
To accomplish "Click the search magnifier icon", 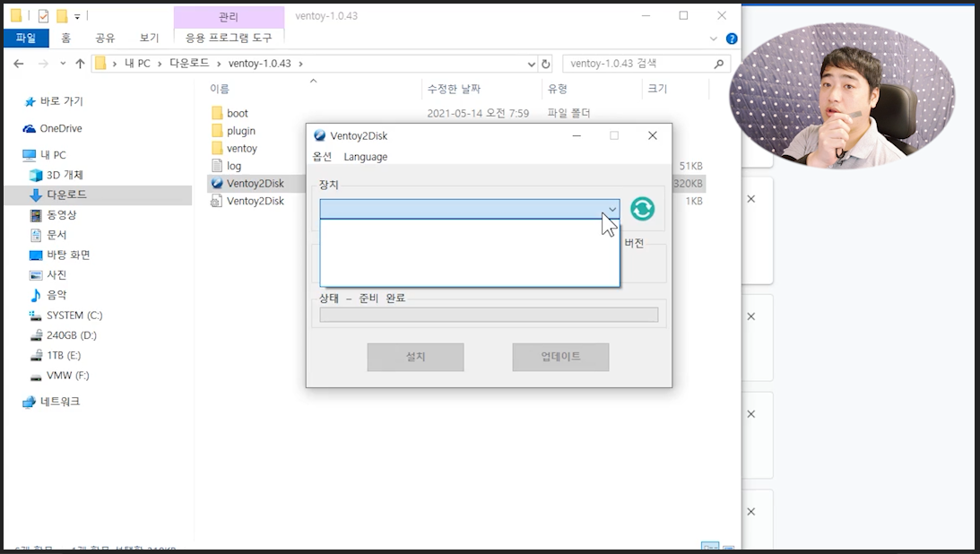I will (719, 64).
